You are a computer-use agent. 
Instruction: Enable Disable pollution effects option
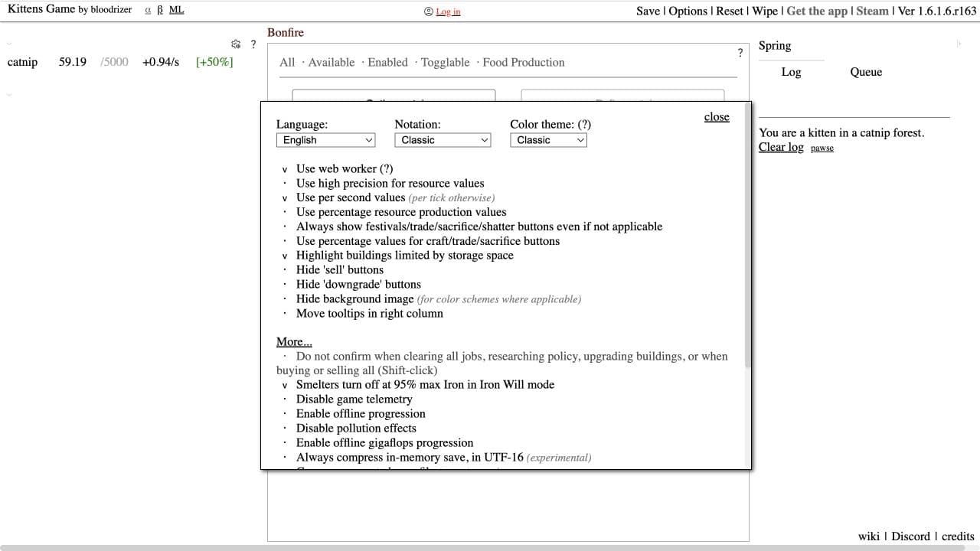point(349,428)
